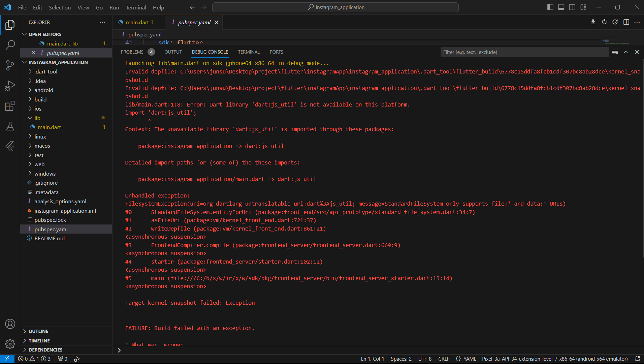
Task: Clear the debug console output
Action: [x=615, y=52]
